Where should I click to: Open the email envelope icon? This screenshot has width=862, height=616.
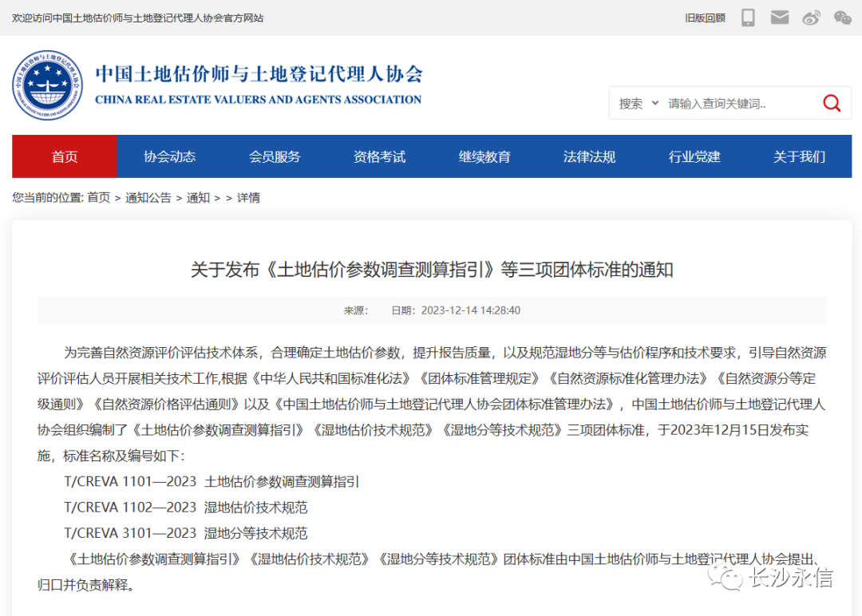coord(779,18)
